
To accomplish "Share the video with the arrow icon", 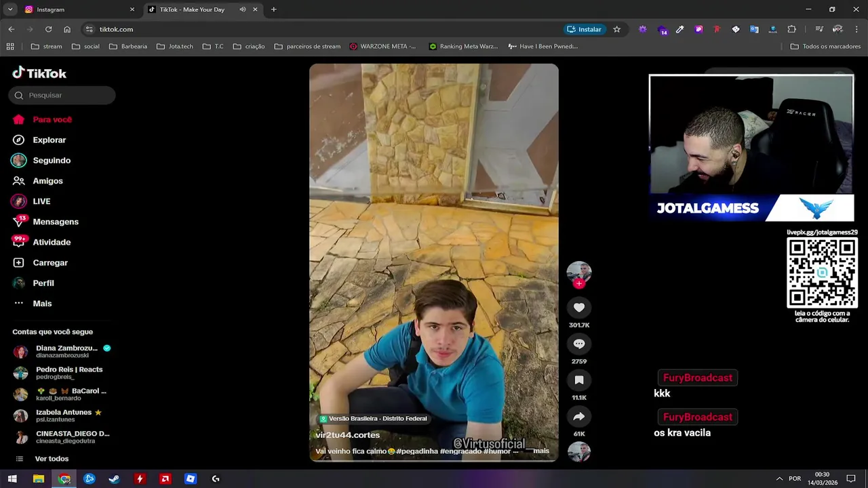I will (579, 416).
